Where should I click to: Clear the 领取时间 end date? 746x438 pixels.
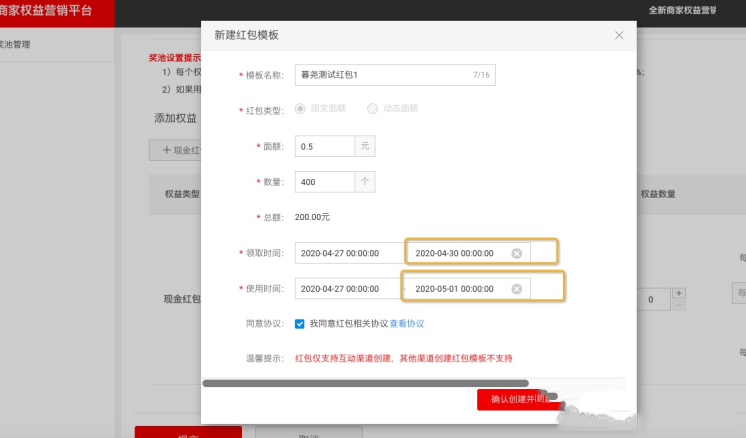point(517,253)
